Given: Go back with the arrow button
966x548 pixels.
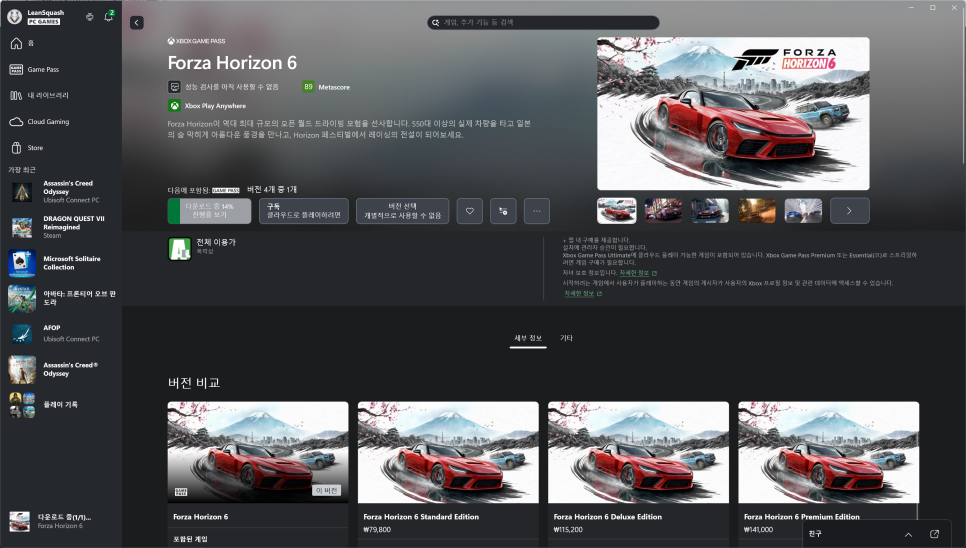Looking at the screenshot, I should (x=137, y=23).
